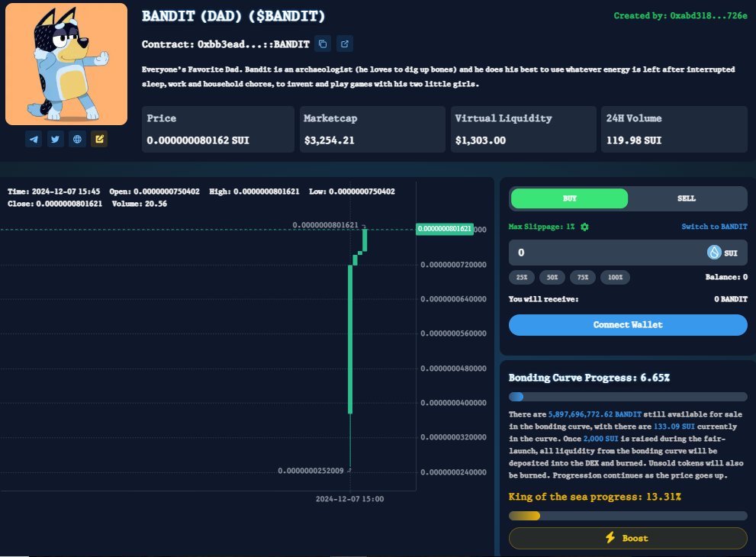
Task: Click the King of the sea progress bar
Action: [628, 516]
